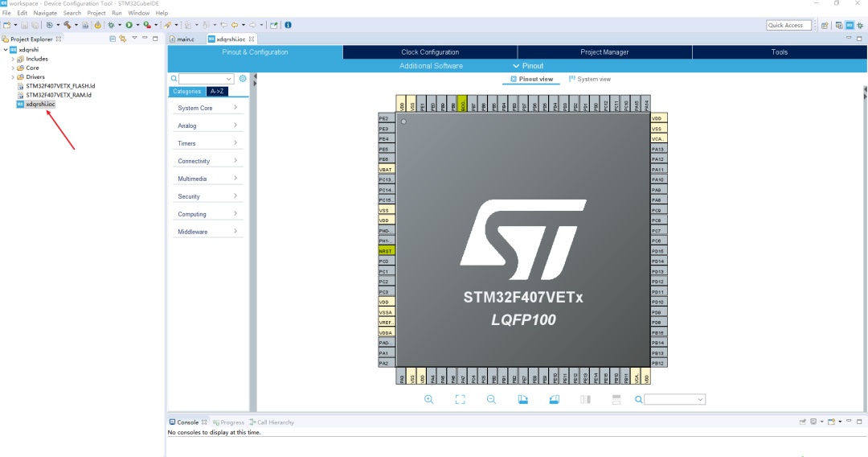Open the pin search dropdown below chip

(x=700, y=399)
